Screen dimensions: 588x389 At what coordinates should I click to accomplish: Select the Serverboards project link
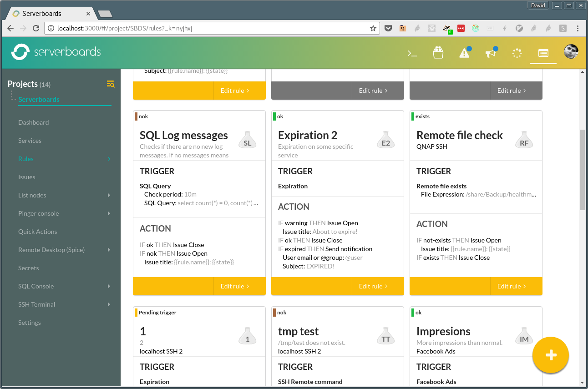click(39, 99)
